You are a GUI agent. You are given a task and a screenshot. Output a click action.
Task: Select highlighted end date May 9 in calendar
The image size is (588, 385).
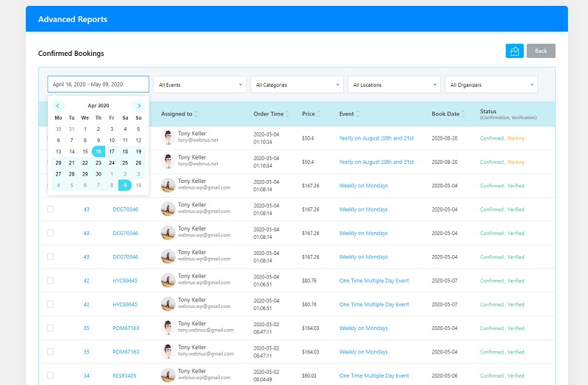[x=125, y=185]
